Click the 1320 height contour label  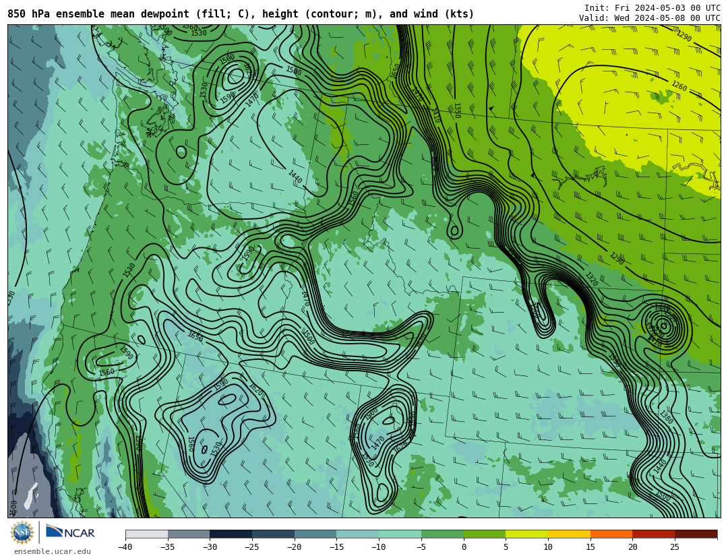click(x=591, y=279)
